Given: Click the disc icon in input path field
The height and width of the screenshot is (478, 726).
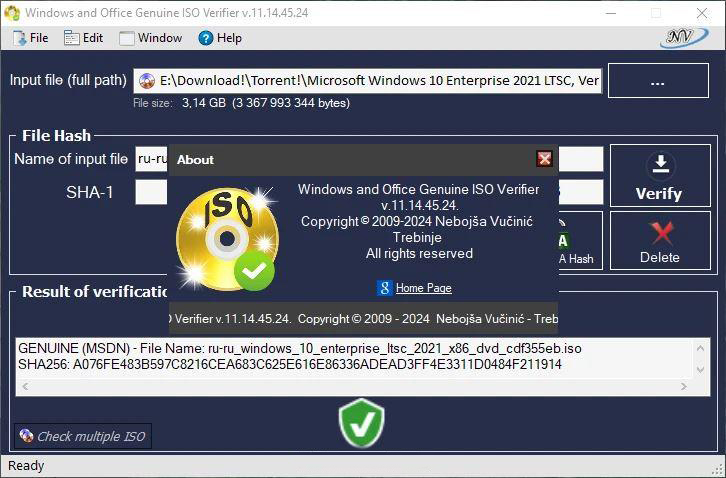Looking at the screenshot, I should pyautogui.click(x=147, y=81).
